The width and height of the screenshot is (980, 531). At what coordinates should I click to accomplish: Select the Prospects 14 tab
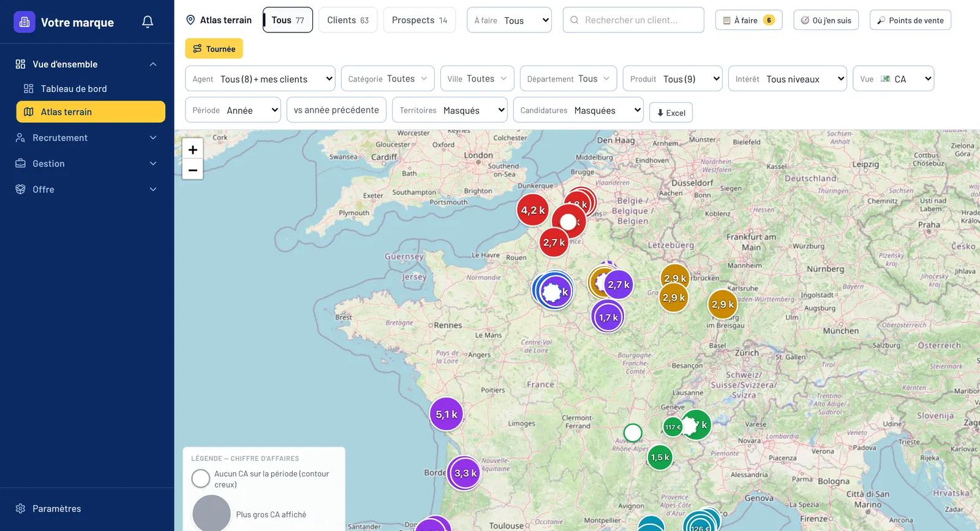point(420,20)
